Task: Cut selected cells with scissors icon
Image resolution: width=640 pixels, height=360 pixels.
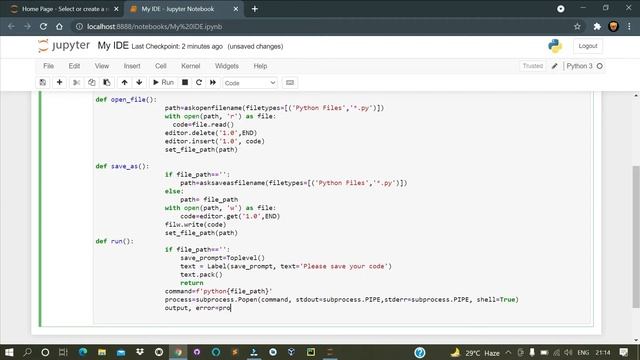Action: pos(76,83)
